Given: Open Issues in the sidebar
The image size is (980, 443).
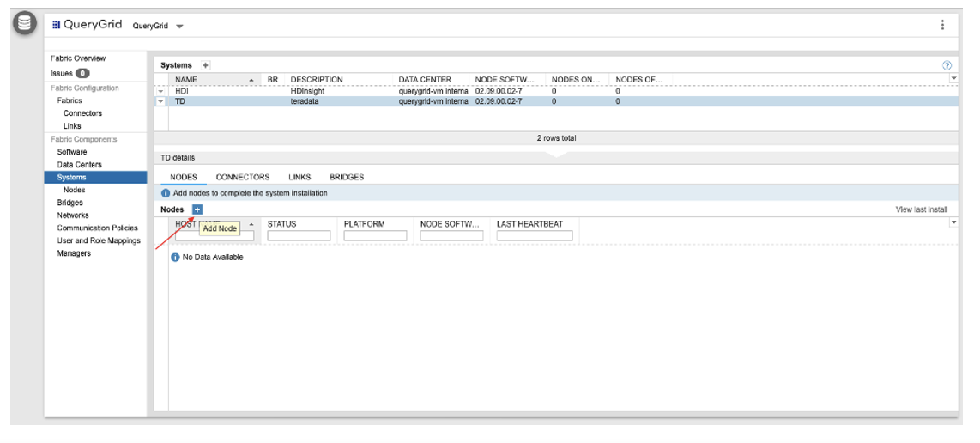Looking at the screenshot, I should tap(62, 73).
